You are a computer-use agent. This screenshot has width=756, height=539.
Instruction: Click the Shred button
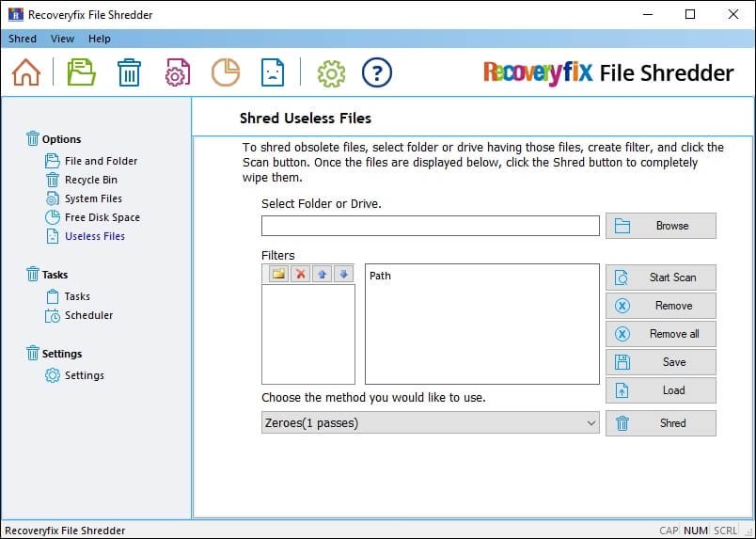click(660, 423)
